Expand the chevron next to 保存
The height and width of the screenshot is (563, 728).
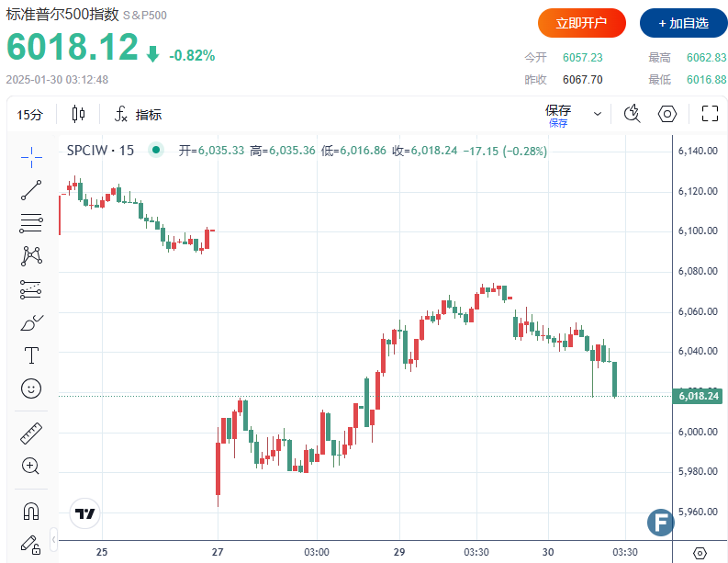point(598,114)
